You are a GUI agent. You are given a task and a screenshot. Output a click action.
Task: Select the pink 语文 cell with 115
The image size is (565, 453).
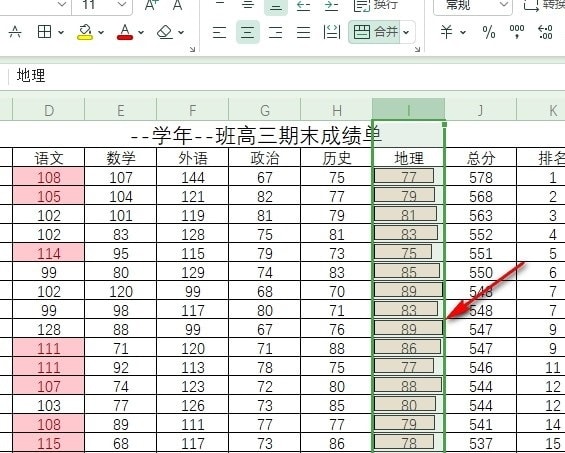coord(49,443)
